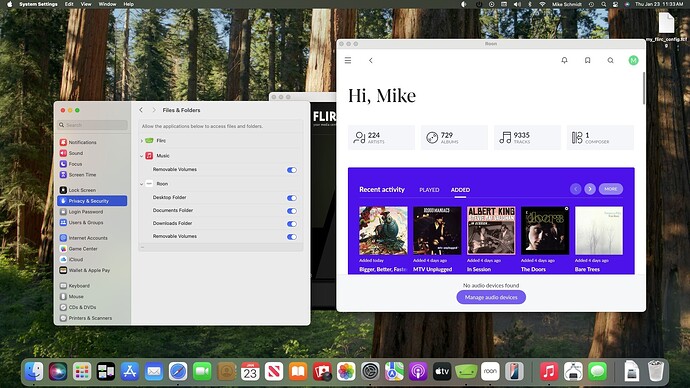The width and height of the screenshot is (690, 388).
Task: Disable Roon Downloads Folder access
Action: (292, 224)
